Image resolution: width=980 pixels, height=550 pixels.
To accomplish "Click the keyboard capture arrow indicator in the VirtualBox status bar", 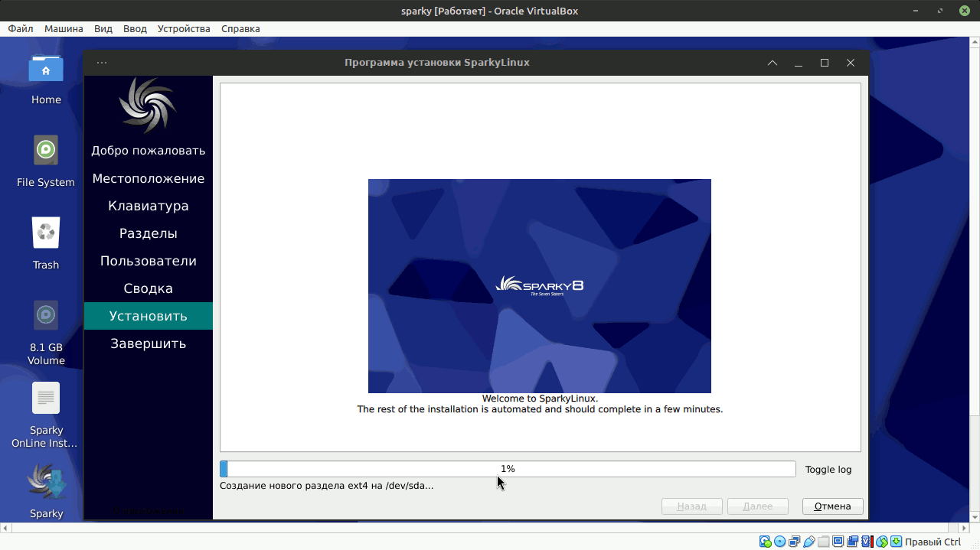I will 896,542.
